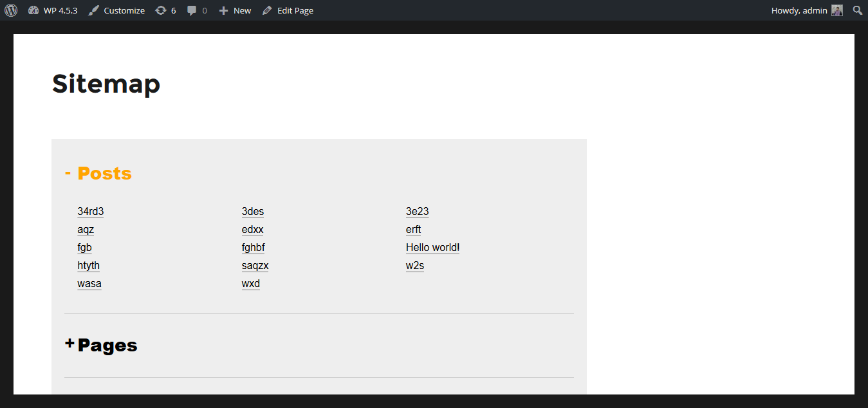The image size is (868, 408).
Task: Open the Hello world! post link
Action: tap(432, 248)
